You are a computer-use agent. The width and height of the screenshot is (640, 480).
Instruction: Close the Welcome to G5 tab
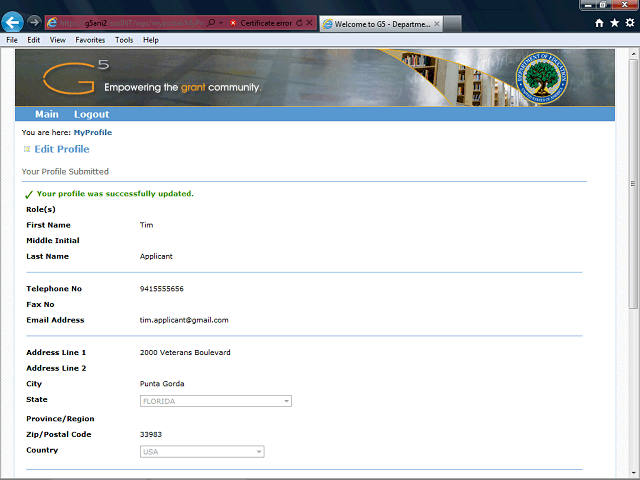[436, 24]
